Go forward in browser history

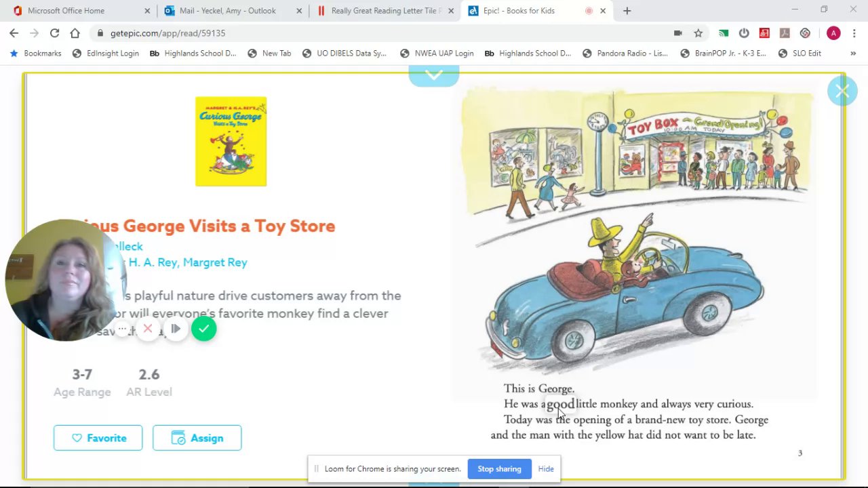click(x=34, y=33)
